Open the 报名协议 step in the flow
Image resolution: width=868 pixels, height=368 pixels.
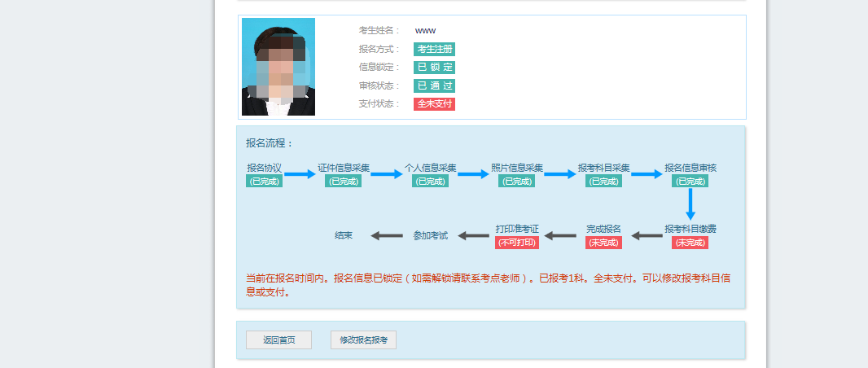point(264,168)
